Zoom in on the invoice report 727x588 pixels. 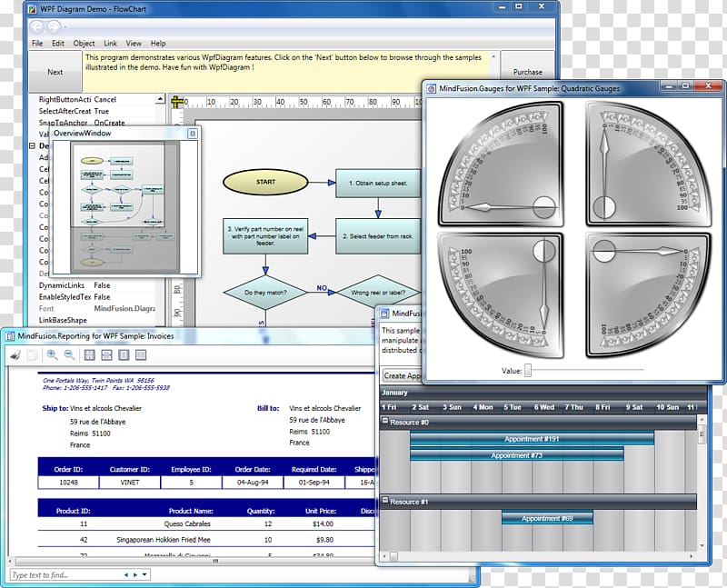[52, 355]
